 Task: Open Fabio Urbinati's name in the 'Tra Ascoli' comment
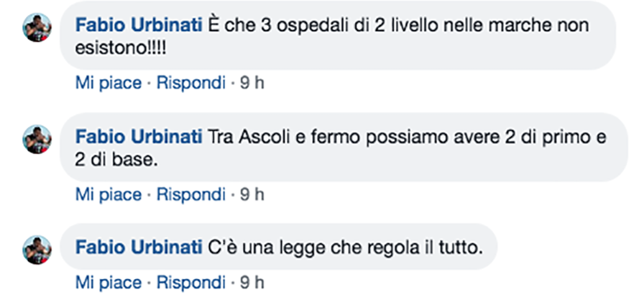[139, 137]
